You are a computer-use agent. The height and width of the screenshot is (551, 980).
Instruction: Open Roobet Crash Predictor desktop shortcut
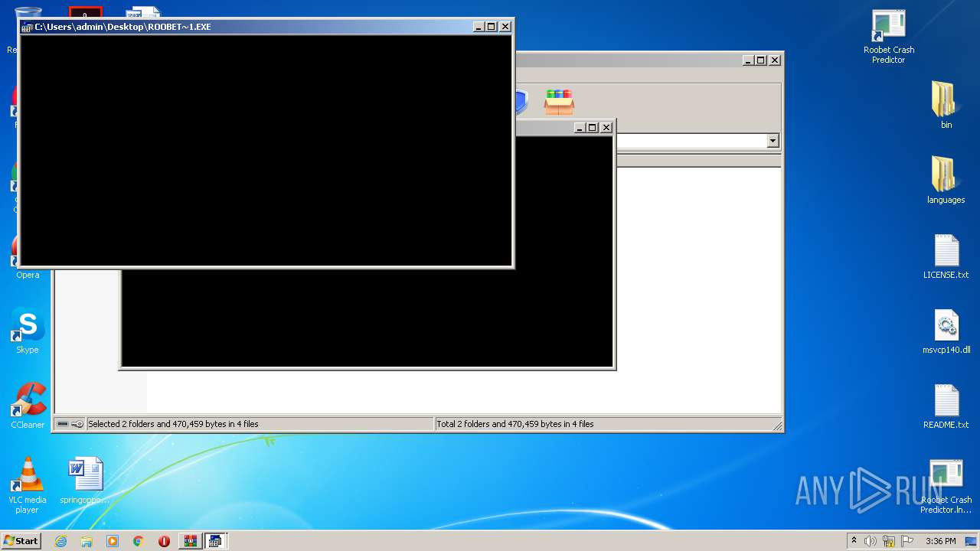tap(889, 37)
